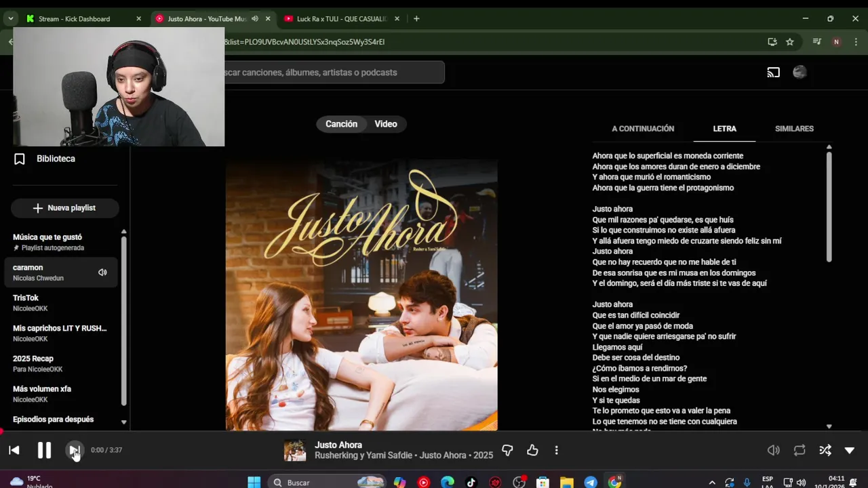Screen dimensions: 868x488
Task: Like the song Justo Ahora
Action: (532, 450)
